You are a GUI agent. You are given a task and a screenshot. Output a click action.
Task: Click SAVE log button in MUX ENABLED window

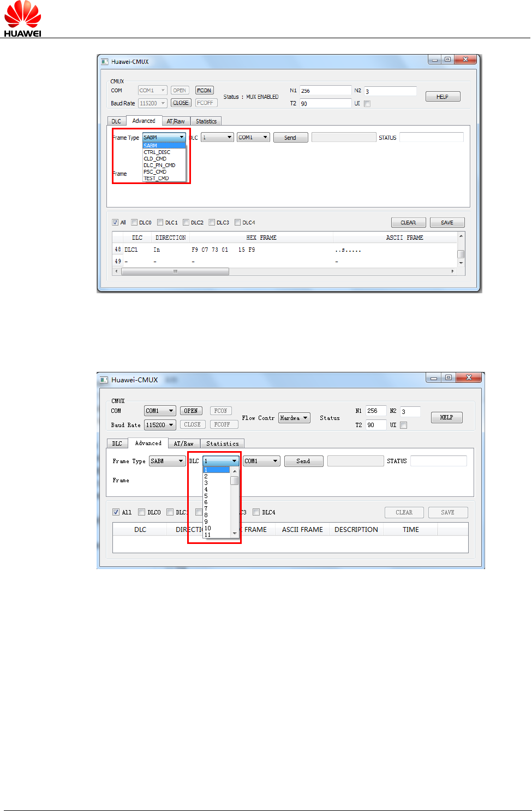point(447,222)
